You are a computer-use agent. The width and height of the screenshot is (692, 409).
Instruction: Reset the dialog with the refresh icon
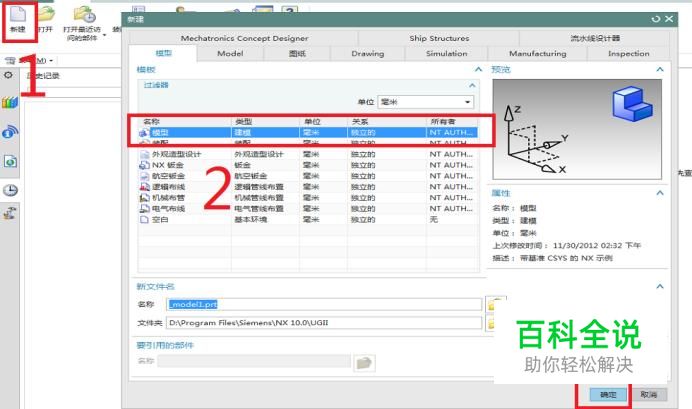[x=656, y=19]
